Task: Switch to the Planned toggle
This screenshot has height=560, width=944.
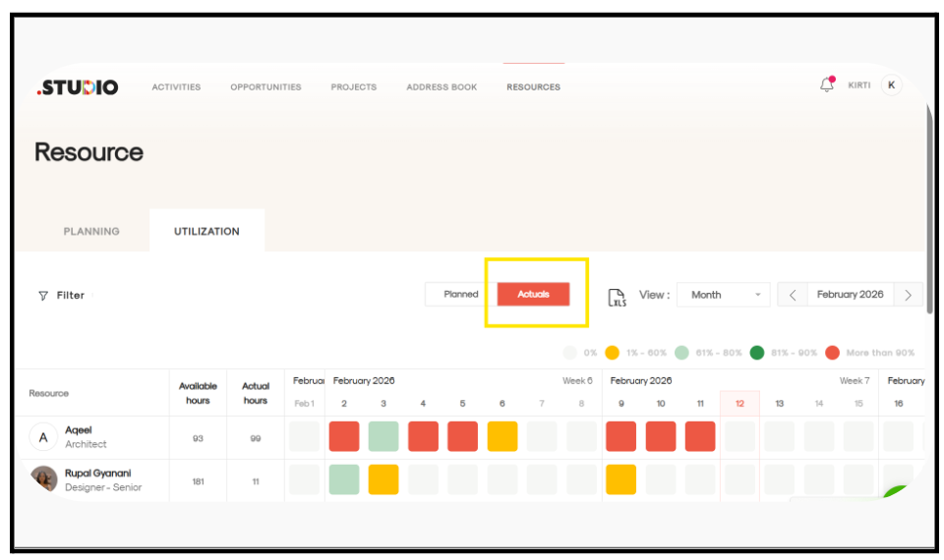Action: pyautogui.click(x=460, y=295)
